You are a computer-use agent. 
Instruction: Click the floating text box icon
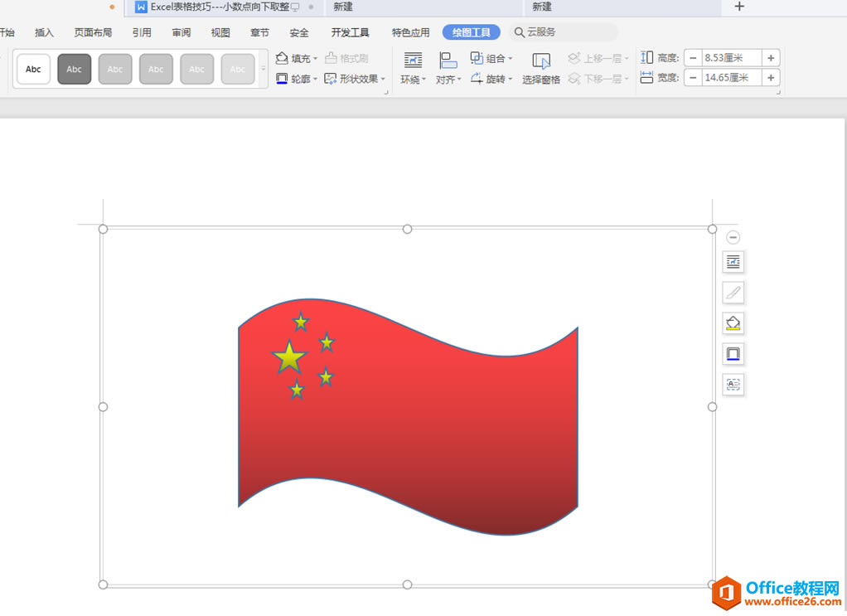click(x=733, y=385)
